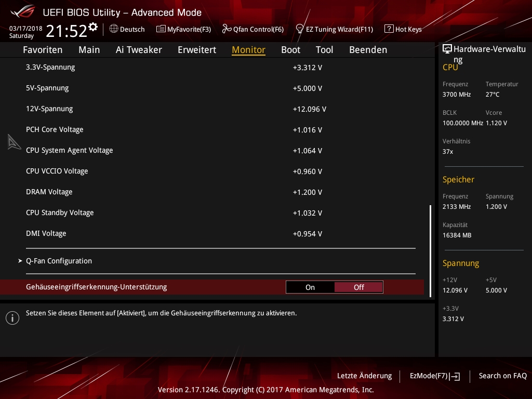The image size is (532, 399).
Task: Click the 100.0000 MHz BCLK value
Action: click(463, 123)
